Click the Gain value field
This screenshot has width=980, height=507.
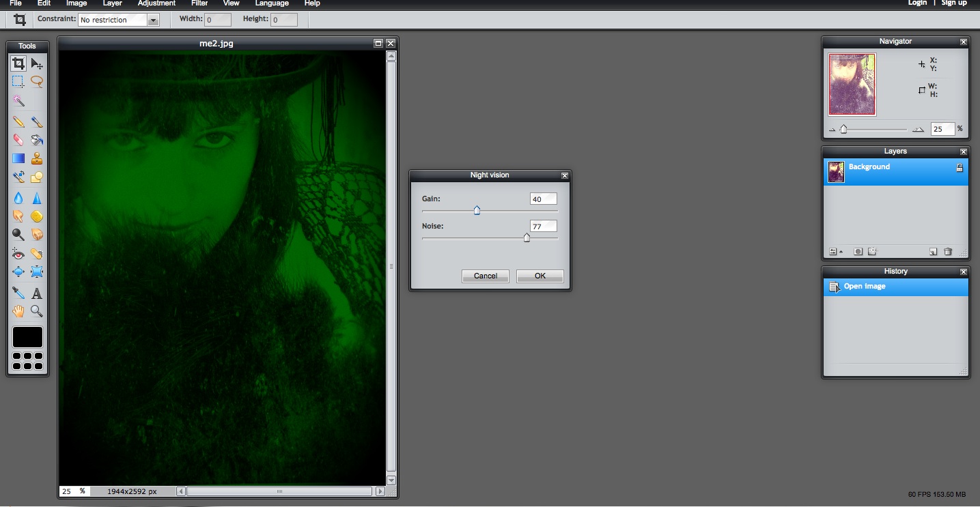tap(544, 199)
